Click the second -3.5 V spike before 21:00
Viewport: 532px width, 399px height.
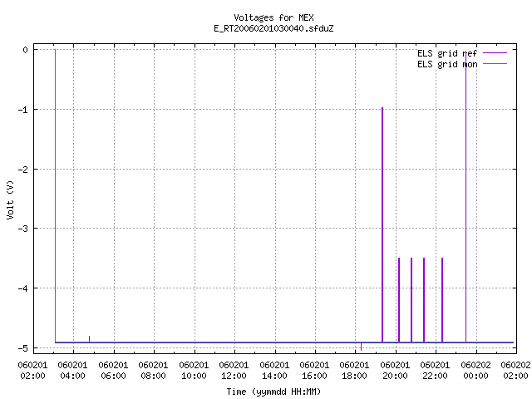(411, 300)
